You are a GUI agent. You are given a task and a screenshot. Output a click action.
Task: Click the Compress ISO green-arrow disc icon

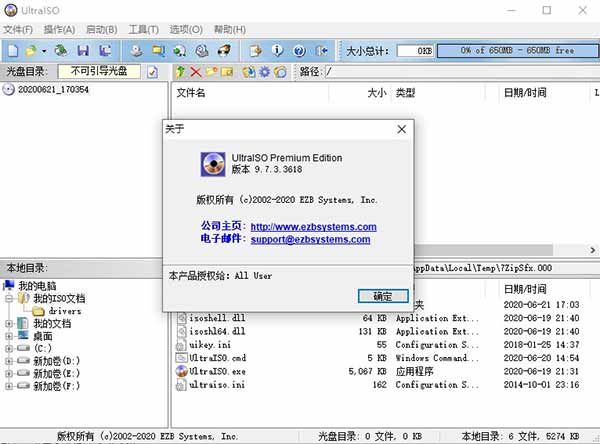click(179, 51)
